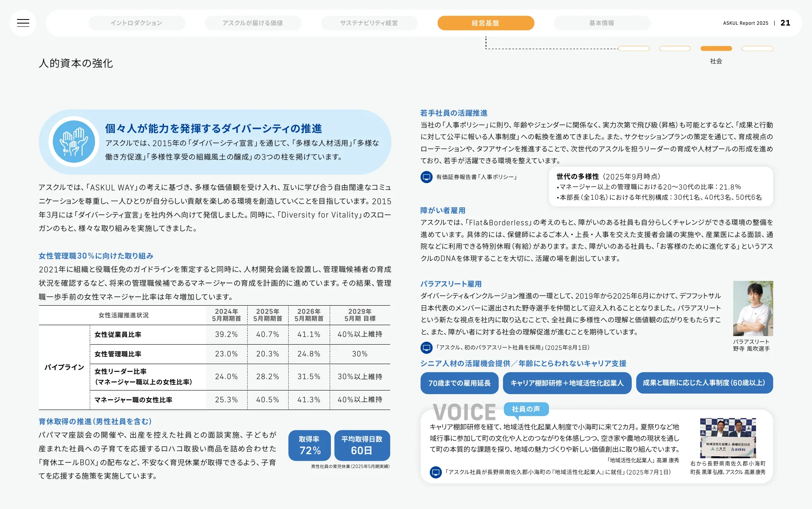Open the アスクルが届ける価値 tab

[x=253, y=23]
